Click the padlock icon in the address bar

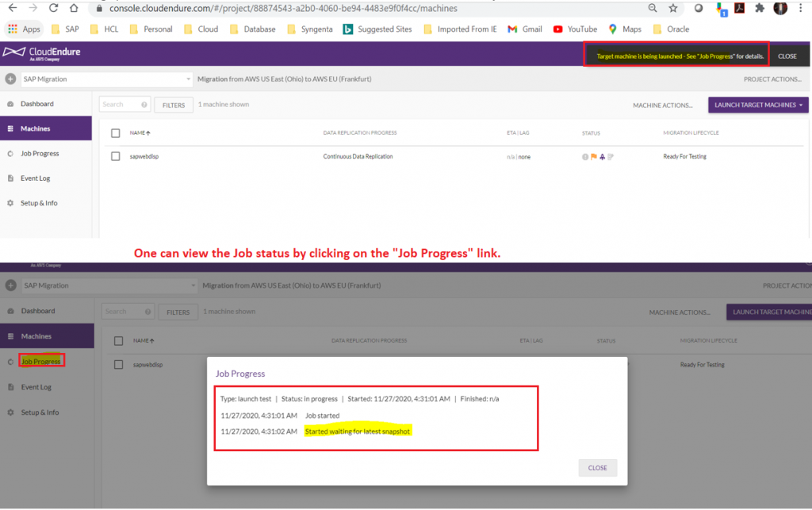pyautogui.click(x=99, y=8)
